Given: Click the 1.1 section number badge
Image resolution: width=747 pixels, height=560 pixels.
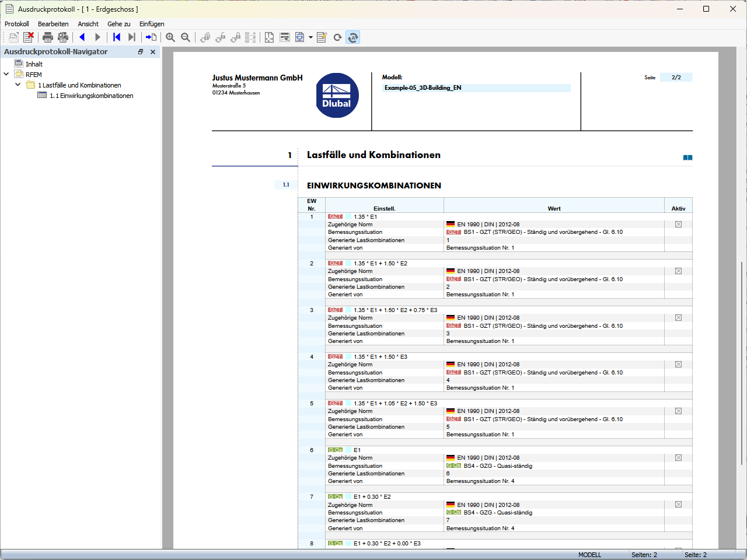Looking at the screenshot, I should [x=286, y=185].
